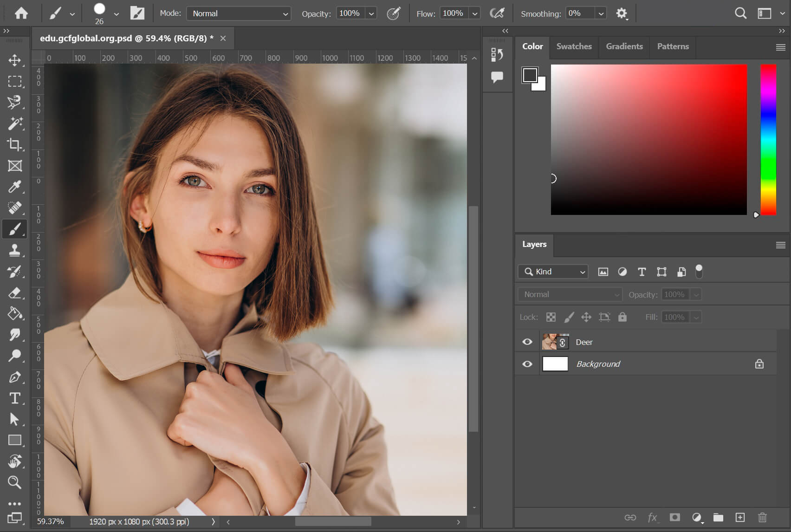Switch to the Swatches tab
Screen dimensions: 791x532
coord(574,46)
